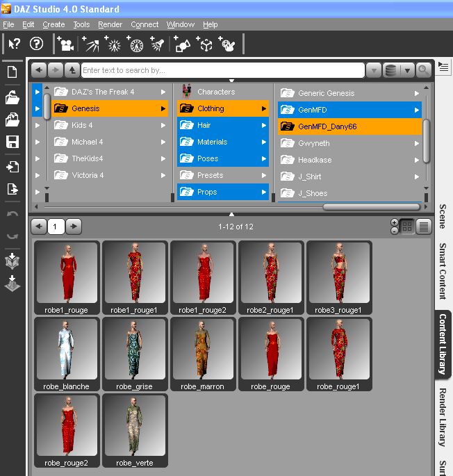Expand the Headkase folder arrow

coord(417,160)
